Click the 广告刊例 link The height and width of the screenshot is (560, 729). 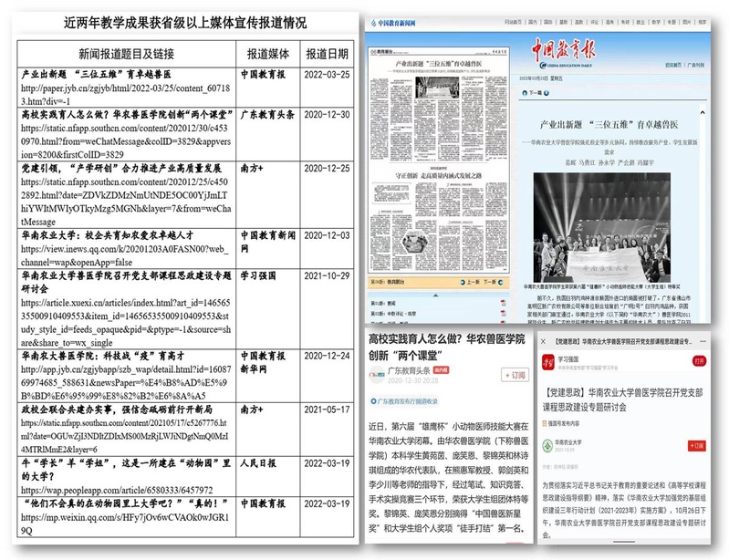[695, 65]
